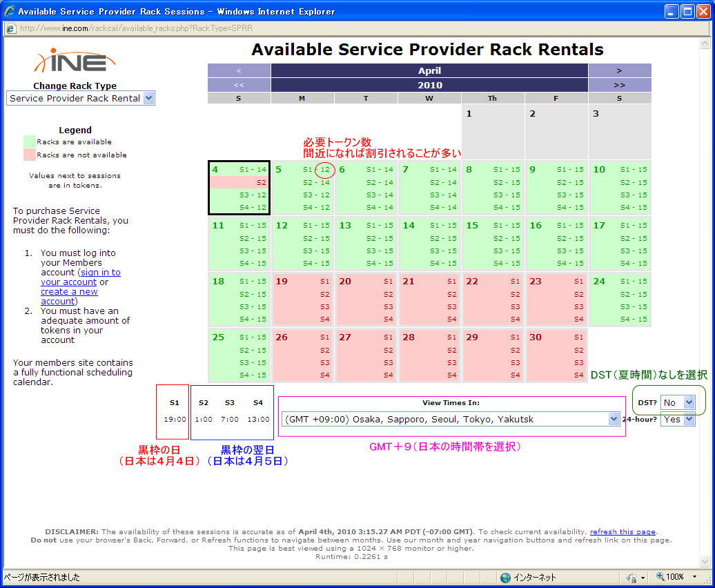
Task: Select unavailable S3 on April 21
Action: pos(451,306)
